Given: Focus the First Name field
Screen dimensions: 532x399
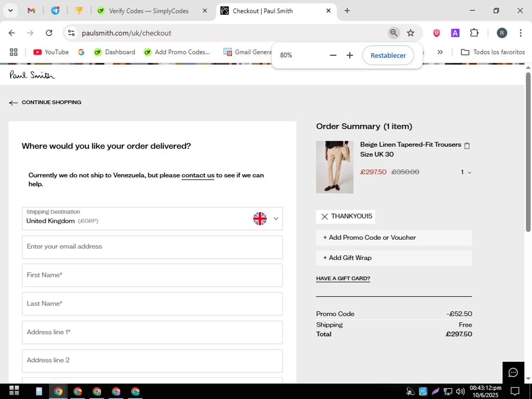Looking at the screenshot, I should (152, 275).
